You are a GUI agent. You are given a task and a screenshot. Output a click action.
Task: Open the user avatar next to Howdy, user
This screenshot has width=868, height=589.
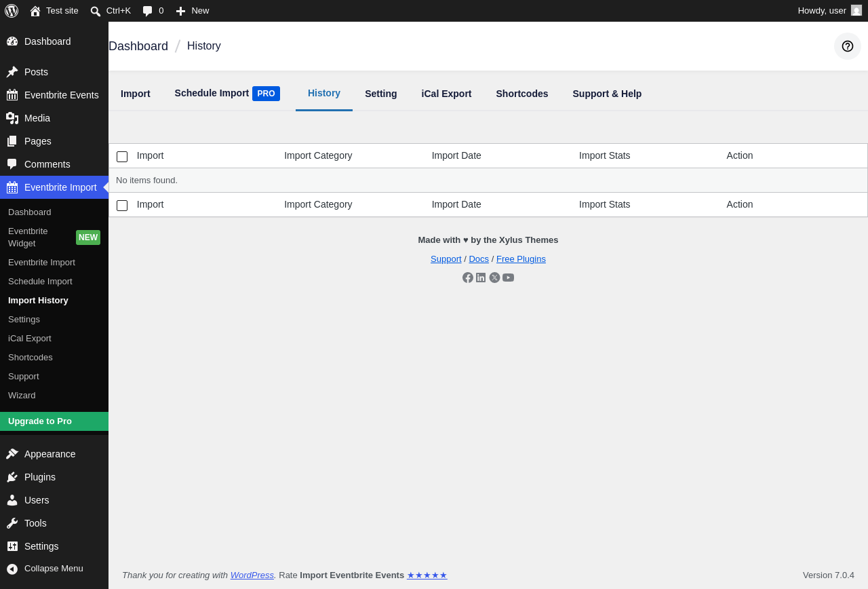coord(856,10)
